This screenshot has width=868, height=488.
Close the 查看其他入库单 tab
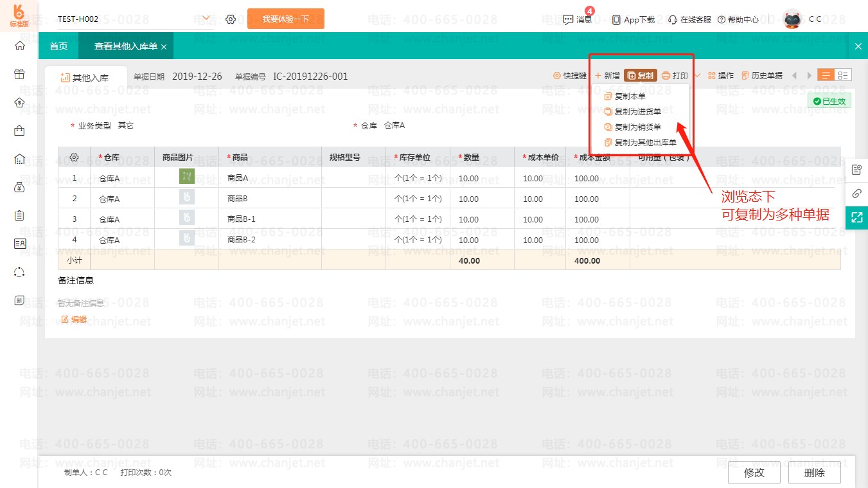164,47
